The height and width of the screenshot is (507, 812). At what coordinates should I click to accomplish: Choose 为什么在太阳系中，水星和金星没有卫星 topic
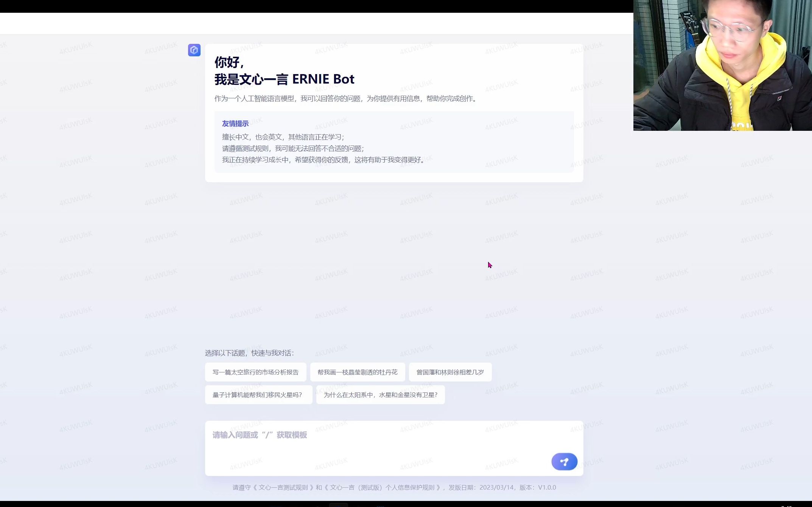click(x=380, y=395)
